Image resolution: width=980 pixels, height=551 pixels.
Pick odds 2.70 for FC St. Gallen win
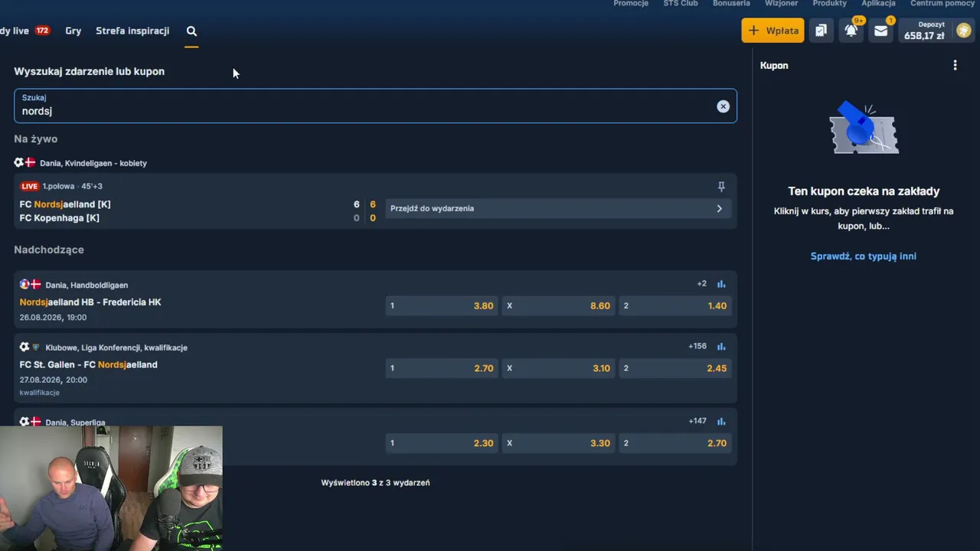[x=441, y=369]
